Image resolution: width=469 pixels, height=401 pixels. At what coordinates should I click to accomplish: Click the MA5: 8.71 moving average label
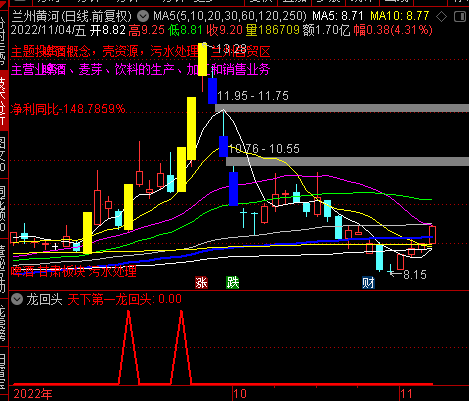(337, 16)
